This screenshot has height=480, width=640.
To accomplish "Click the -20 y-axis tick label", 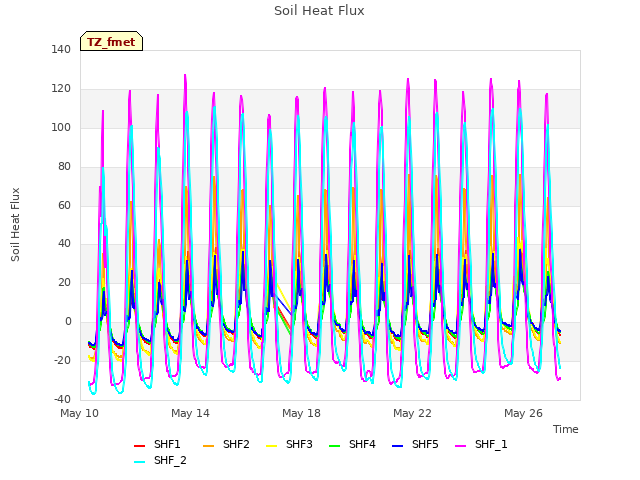I will click(62, 360).
